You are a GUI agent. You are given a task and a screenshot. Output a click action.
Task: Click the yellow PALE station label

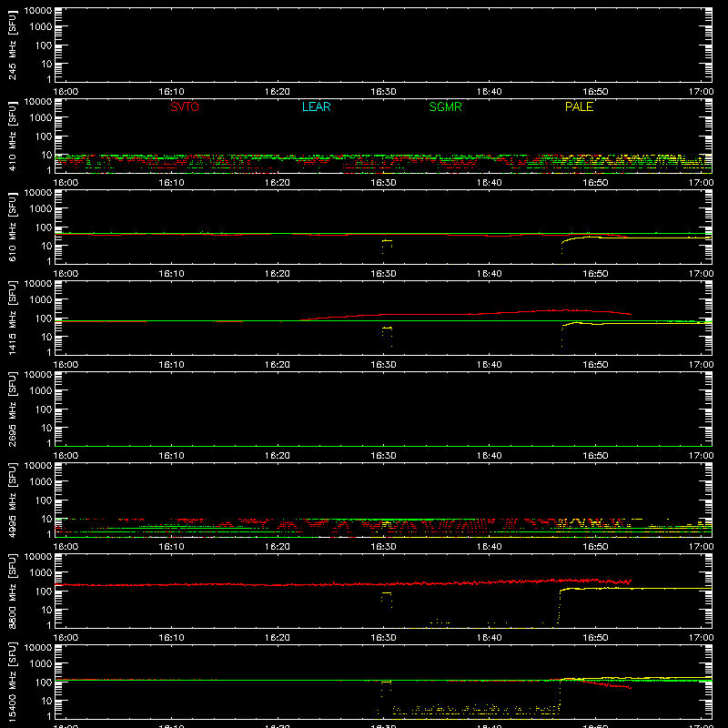click(x=579, y=106)
